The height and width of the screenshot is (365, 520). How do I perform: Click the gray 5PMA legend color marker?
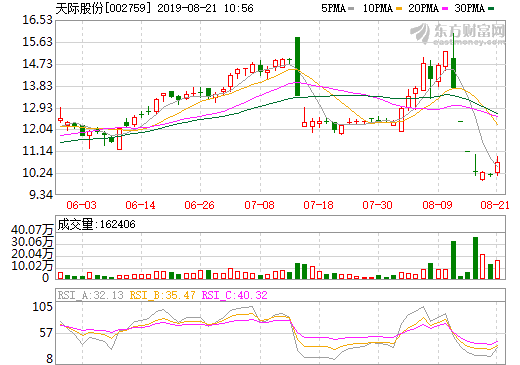[x=351, y=9]
